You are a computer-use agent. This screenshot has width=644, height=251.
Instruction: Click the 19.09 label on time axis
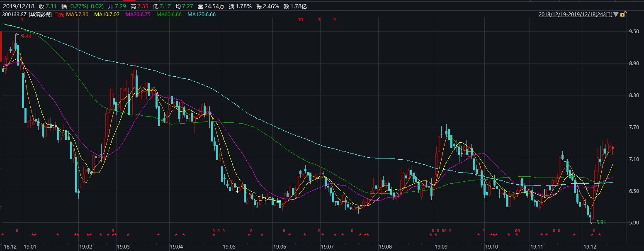point(441,247)
